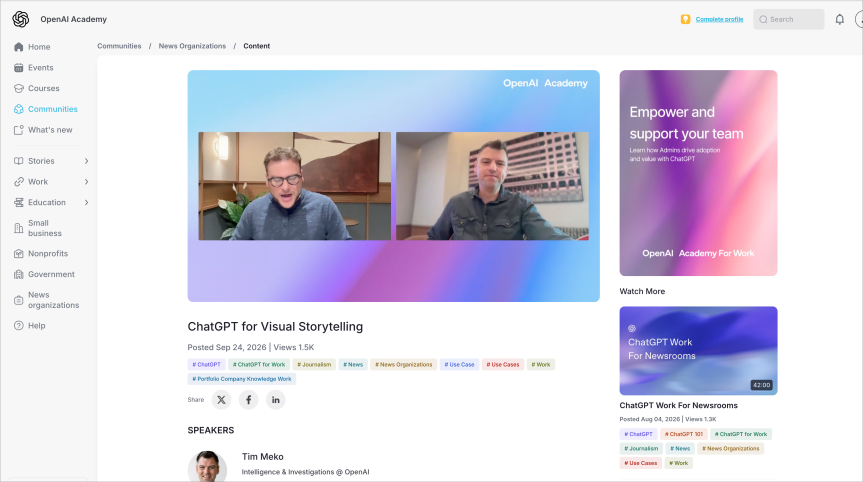This screenshot has height=482, width=863.
Task: Click the Intelligence & Investigations @ OpenAI text
Action: tap(305, 472)
